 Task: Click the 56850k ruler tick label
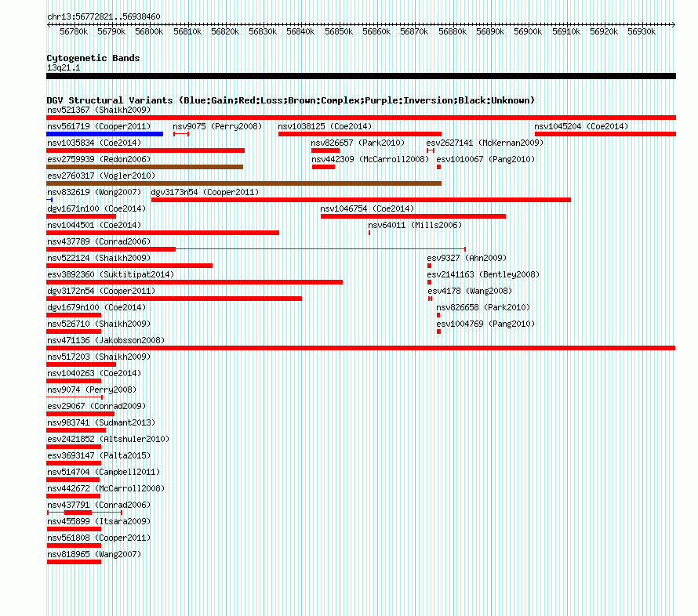click(339, 31)
